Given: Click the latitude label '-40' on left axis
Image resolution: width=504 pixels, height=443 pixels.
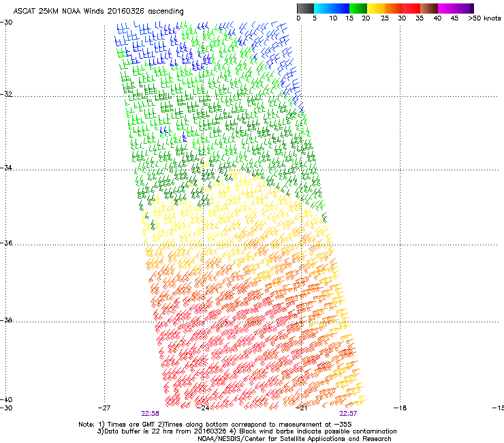Looking at the screenshot, I should (x=6, y=399).
